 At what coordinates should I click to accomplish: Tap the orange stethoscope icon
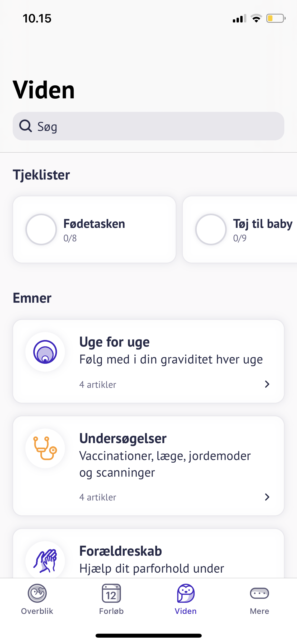click(x=45, y=448)
